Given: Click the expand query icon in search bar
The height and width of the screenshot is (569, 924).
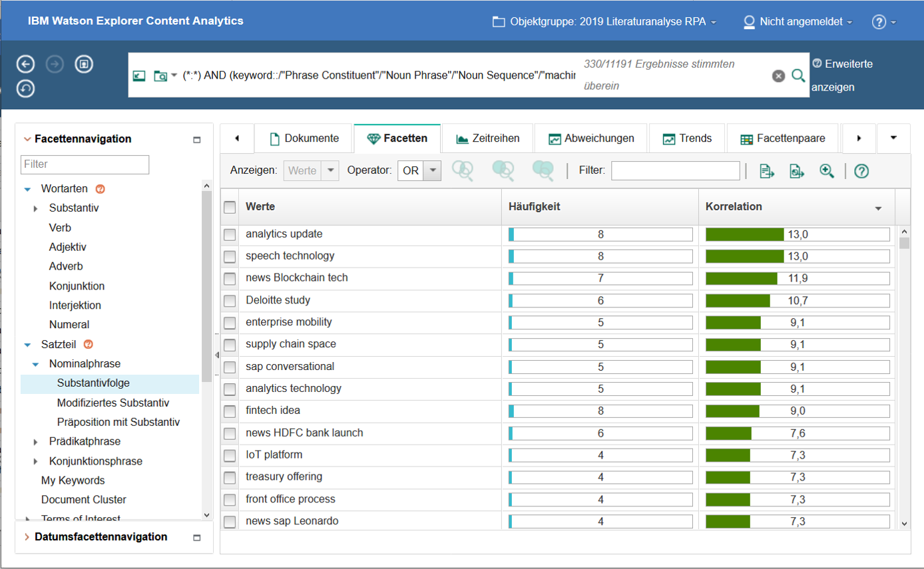Looking at the screenshot, I should [138, 76].
